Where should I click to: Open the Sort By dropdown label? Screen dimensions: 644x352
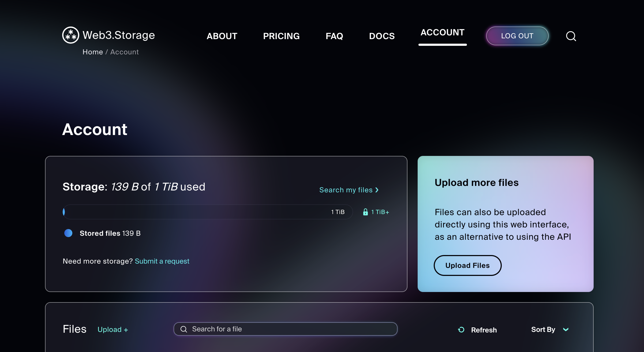click(x=543, y=329)
